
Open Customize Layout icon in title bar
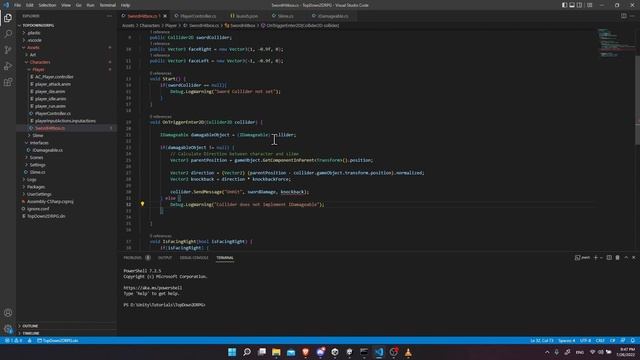(x=589, y=5)
